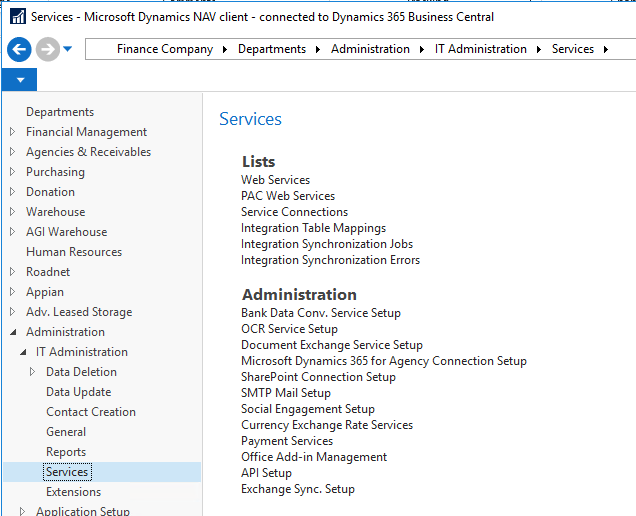
Task: Open the blue application menu dropdown
Action: 19,80
